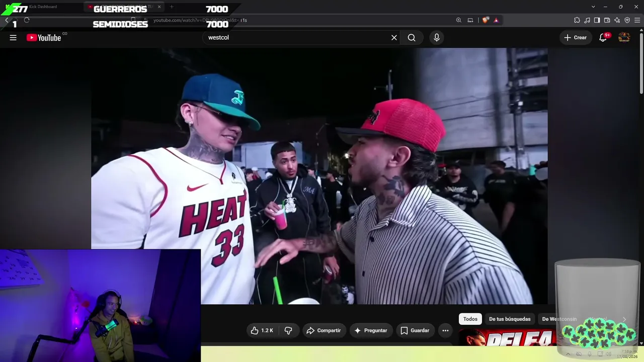The image size is (644, 362).
Task: Open the Brave VPN shield icon
Action: tap(627, 20)
